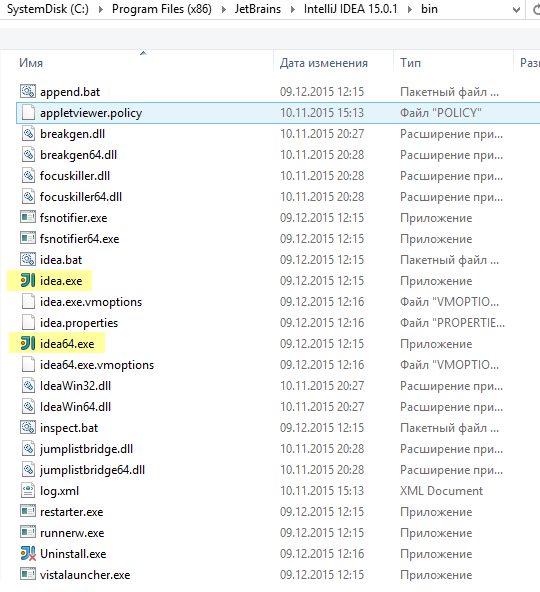Click the vistalauncher.exe application icon
This screenshot has width=540, height=592.
tap(28, 575)
